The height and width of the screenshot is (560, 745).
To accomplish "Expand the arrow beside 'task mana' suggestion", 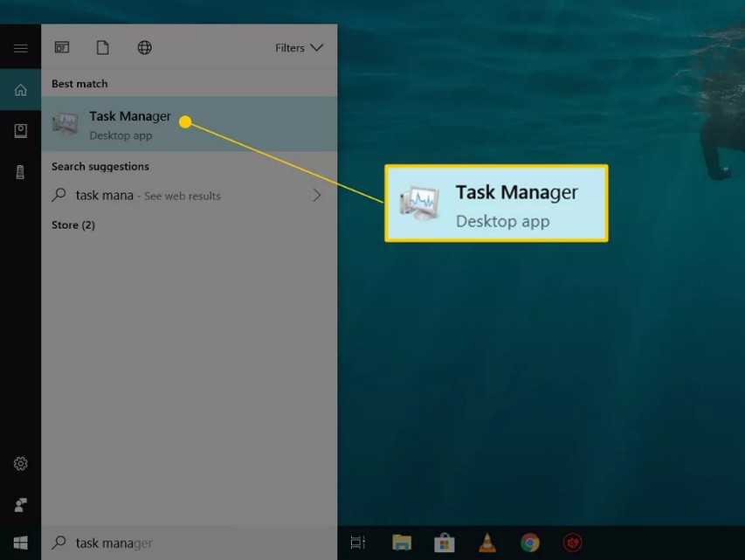I will pos(317,196).
